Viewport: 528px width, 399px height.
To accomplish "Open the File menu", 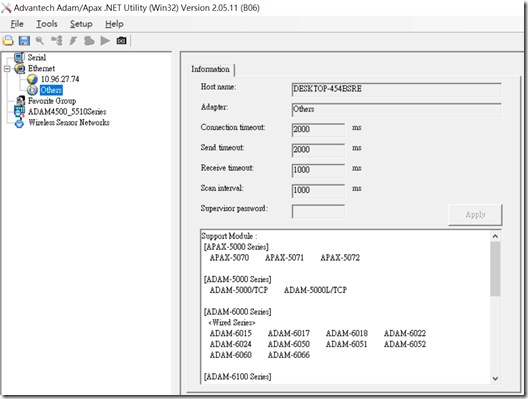I will (17, 24).
